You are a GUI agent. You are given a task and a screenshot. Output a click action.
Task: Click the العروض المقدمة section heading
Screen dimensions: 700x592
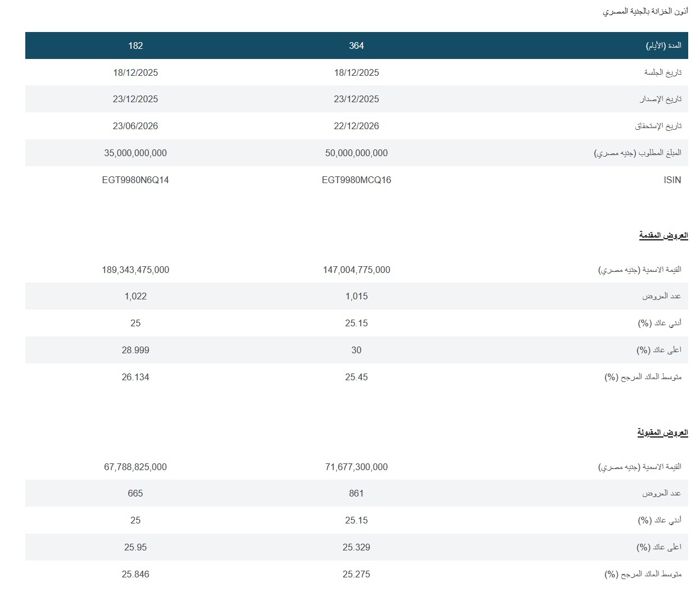663,235
